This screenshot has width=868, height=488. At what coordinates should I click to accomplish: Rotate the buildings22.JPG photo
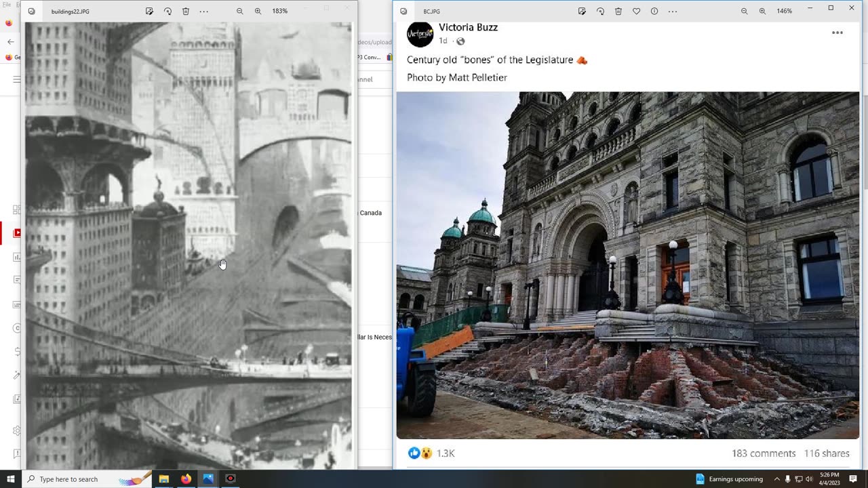167,12
